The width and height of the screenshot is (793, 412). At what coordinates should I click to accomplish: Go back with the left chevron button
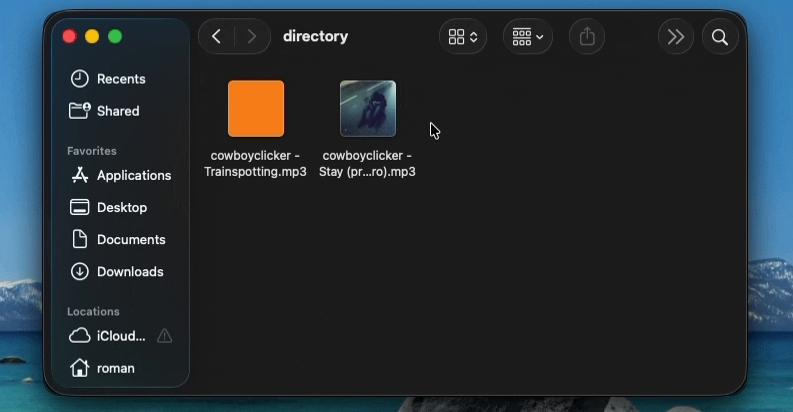(x=216, y=36)
